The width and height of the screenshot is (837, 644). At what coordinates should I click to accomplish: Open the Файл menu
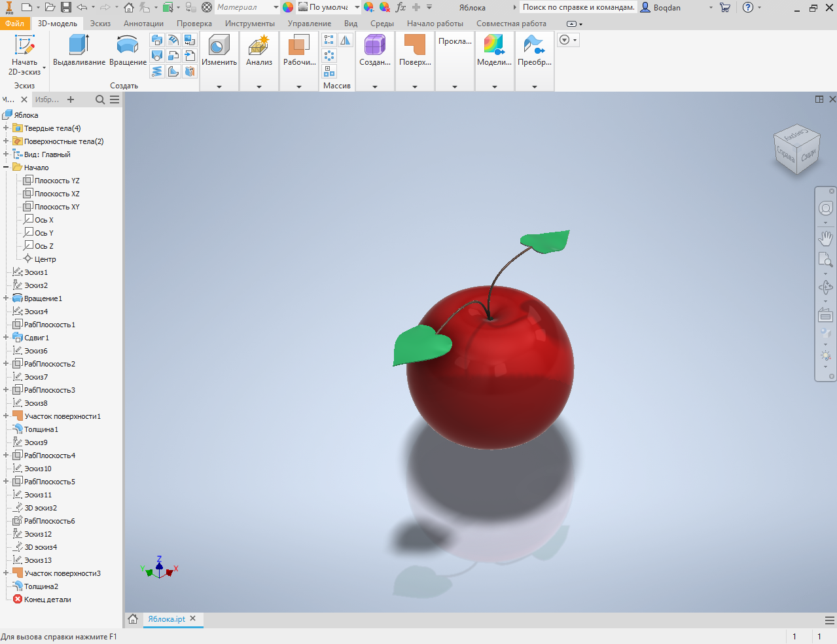[x=14, y=23]
